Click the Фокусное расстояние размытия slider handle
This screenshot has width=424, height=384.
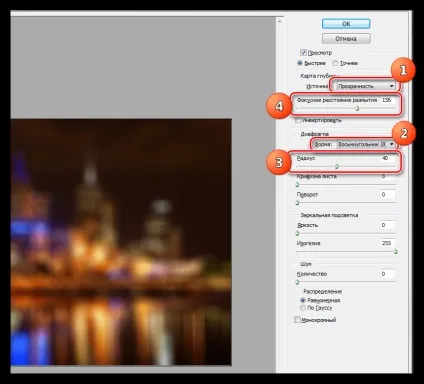(x=357, y=108)
